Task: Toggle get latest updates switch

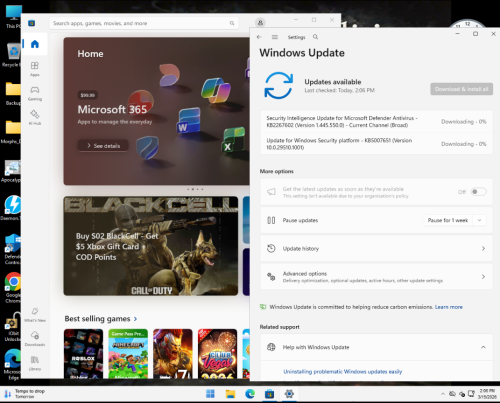Action: tap(478, 192)
